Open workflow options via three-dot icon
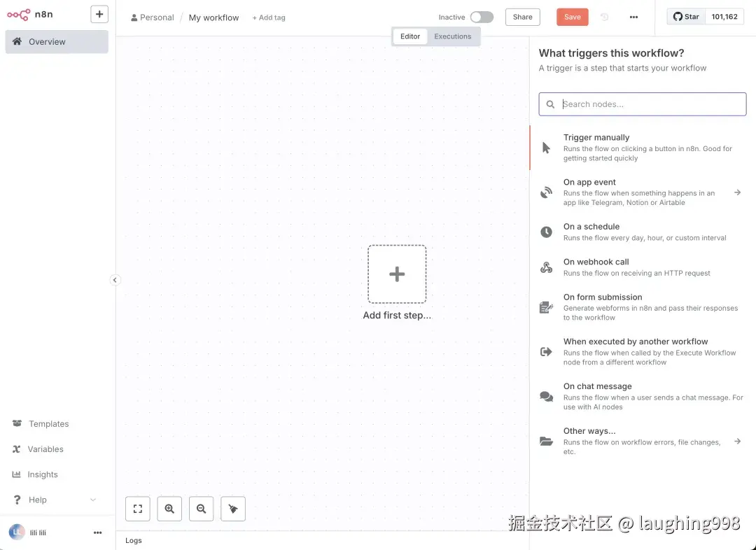The height and width of the screenshot is (550, 756). (633, 17)
